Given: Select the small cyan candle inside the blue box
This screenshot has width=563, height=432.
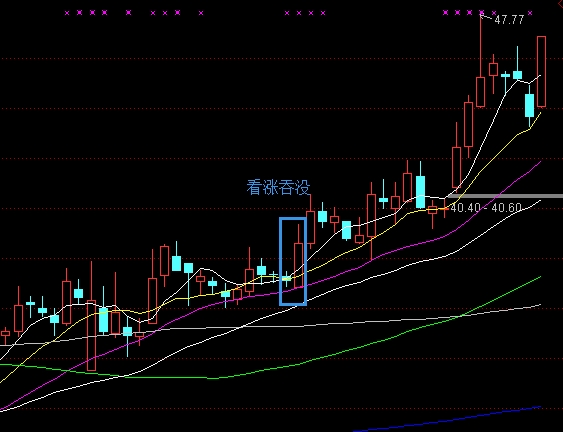Looking at the screenshot, I should click(x=287, y=278).
